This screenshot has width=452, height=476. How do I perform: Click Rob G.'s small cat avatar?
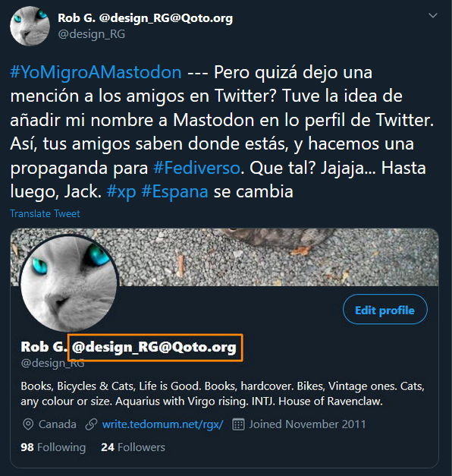30,26
